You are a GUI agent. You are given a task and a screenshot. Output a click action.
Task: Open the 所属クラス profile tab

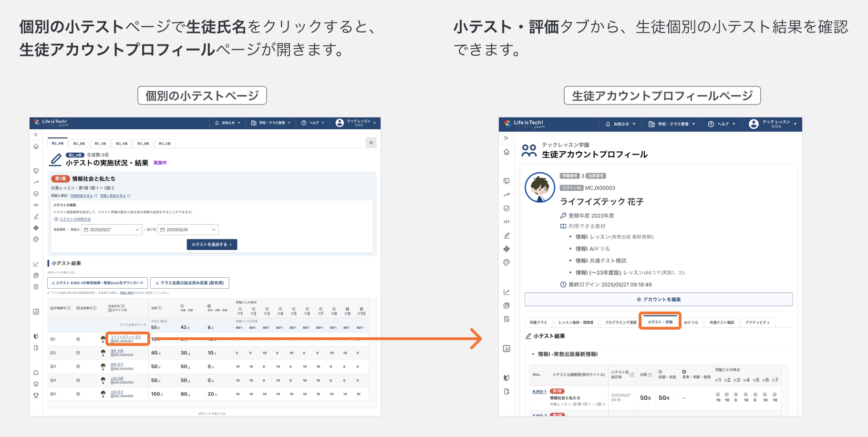coord(538,323)
